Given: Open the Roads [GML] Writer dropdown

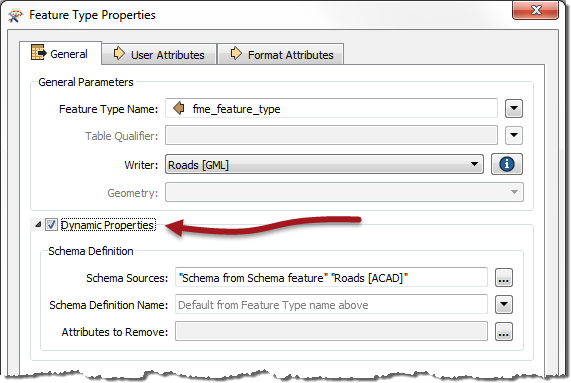Looking at the screenshot, I should coord(324,164).
